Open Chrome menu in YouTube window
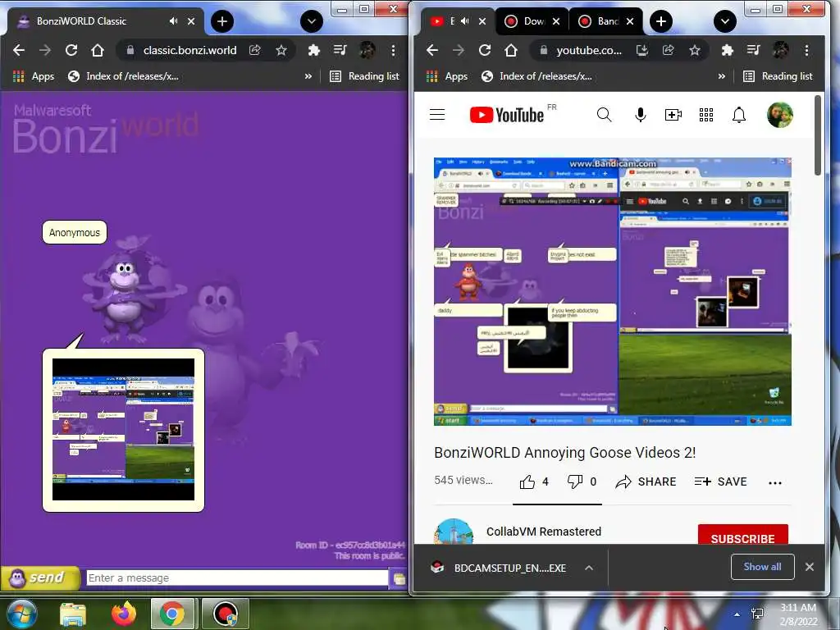 [x=807, y=50]
